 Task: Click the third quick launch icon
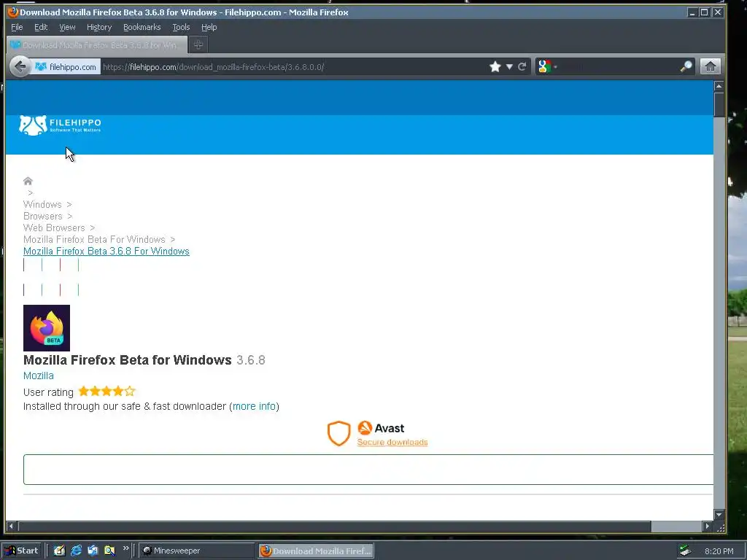click(93, 551)
